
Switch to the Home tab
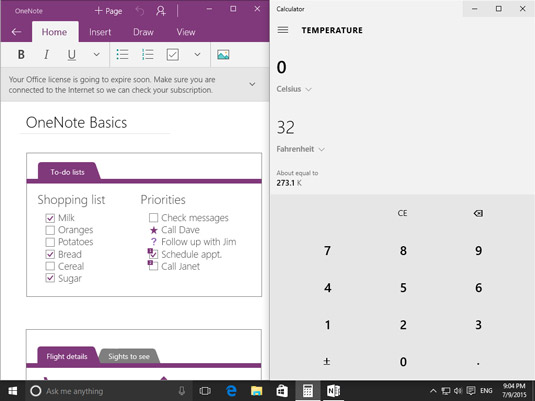[x=54, y=32]
